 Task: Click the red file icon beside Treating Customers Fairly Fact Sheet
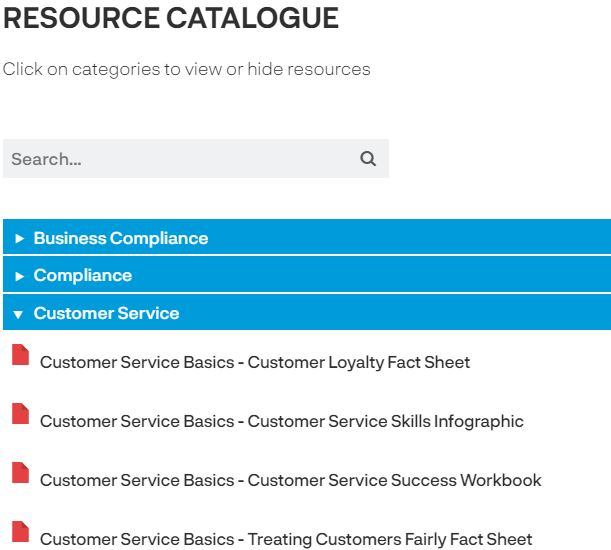[x=20, y=531]
